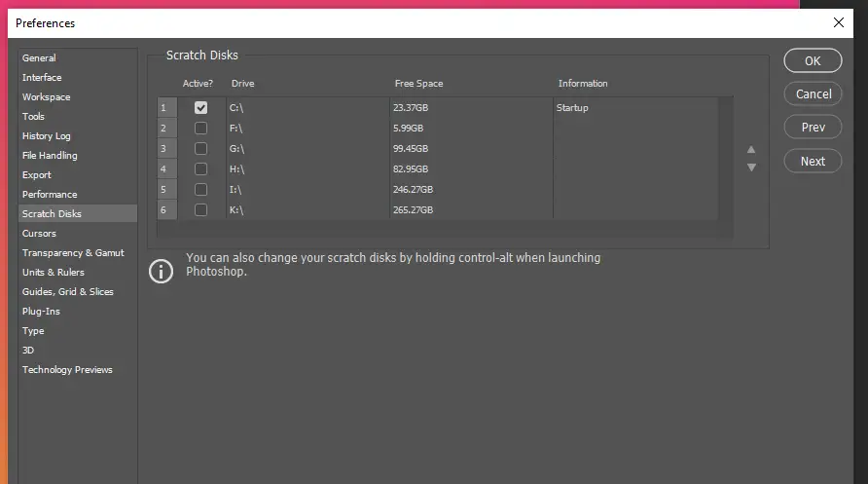Close the Preferences dialog
Viewport: 868px width, 484px height.
point(839,22)
